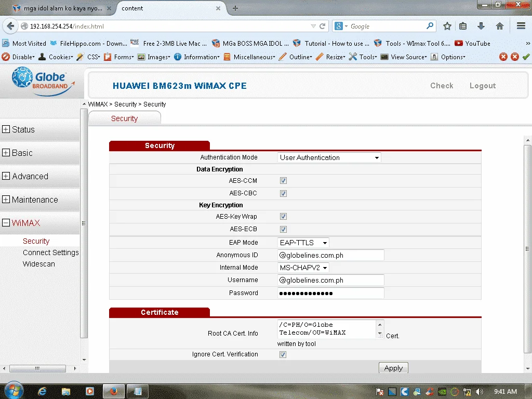Click the page vertical scrollbar
The width and height of the screenshot is (532, 399).
tap(527, 249)
